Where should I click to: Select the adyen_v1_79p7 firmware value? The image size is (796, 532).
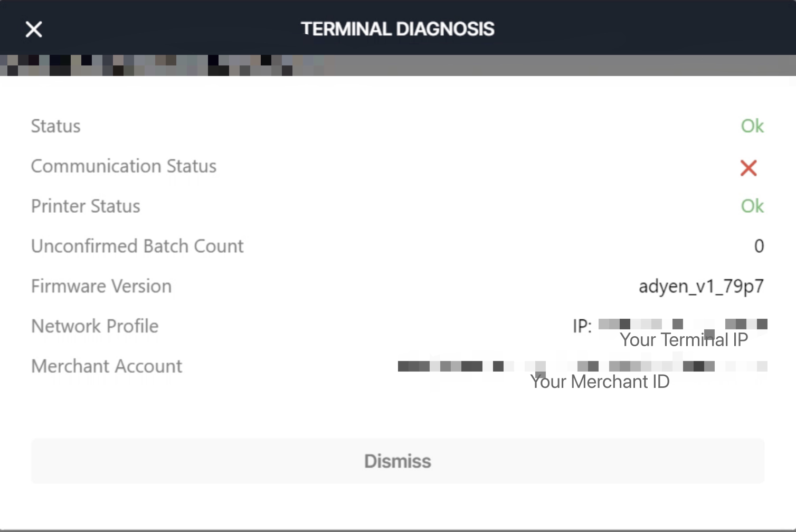pos(701,287)
